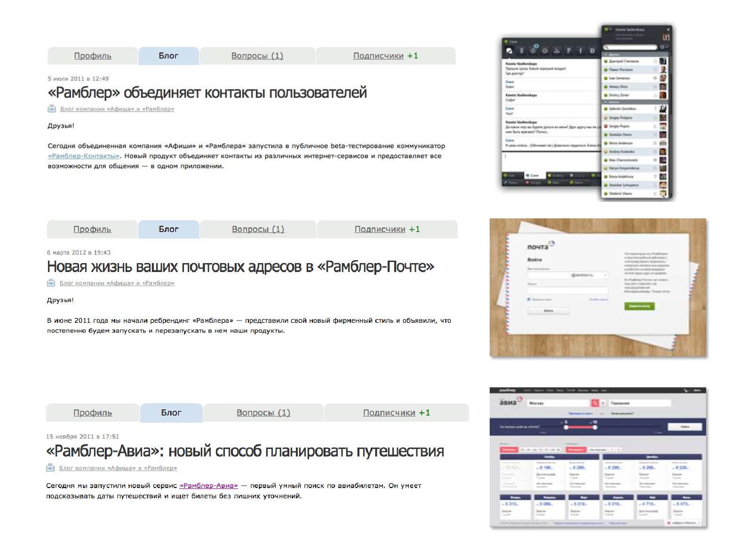Viewport: 747px width, 560px height.
Task: Click the red swap-direction button in Авиа
Action: click(595, 403)
